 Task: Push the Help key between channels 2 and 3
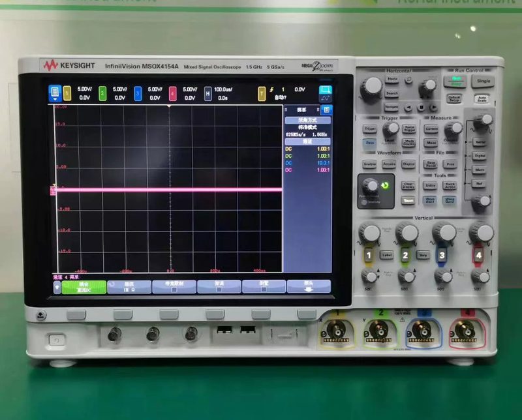point(423,255)
